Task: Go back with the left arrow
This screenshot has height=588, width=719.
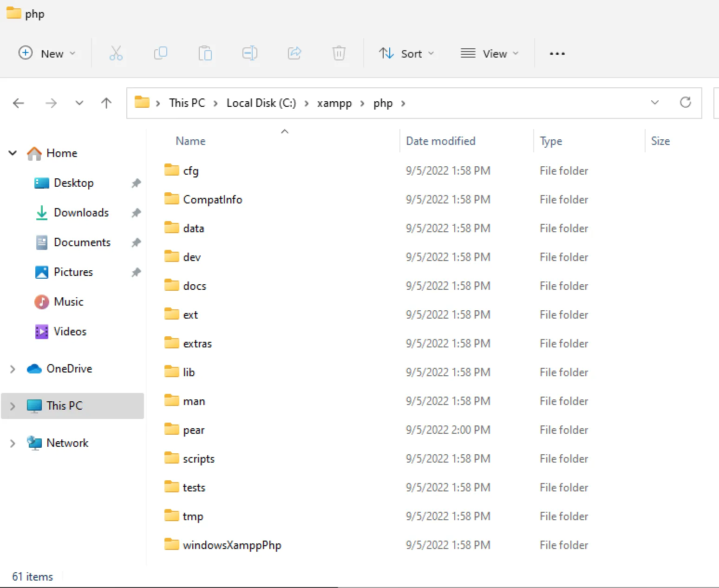Action: point(19,103)
